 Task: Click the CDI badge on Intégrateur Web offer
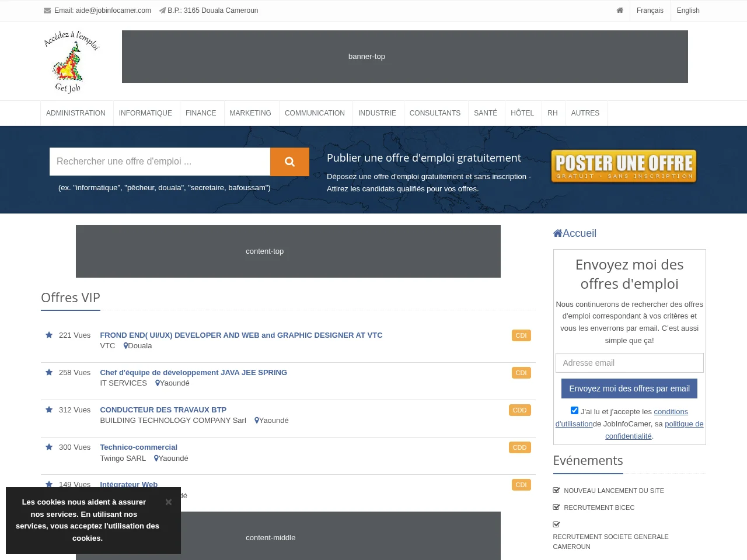521,485
